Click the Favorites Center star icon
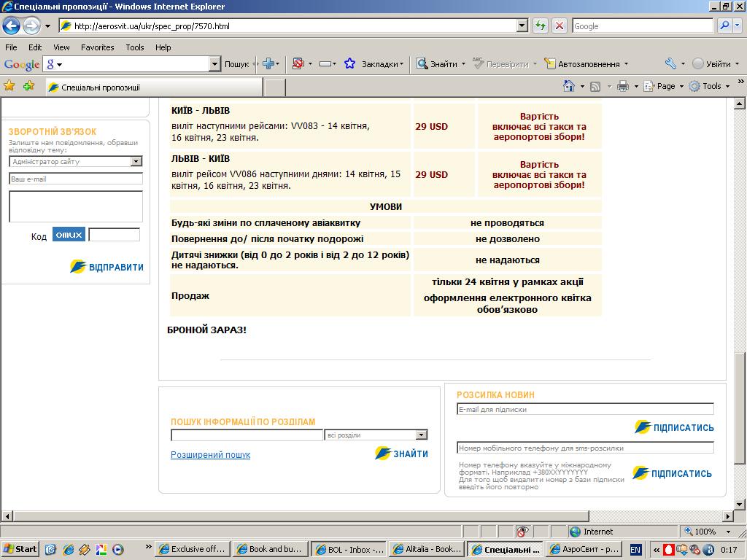 [x=9, y=86]
